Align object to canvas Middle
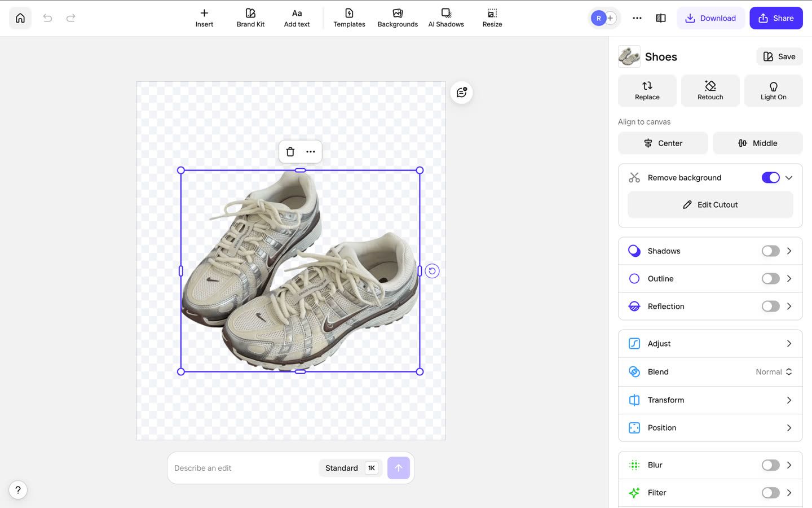Viewport: 812px width, 508px height. (758, 143)
